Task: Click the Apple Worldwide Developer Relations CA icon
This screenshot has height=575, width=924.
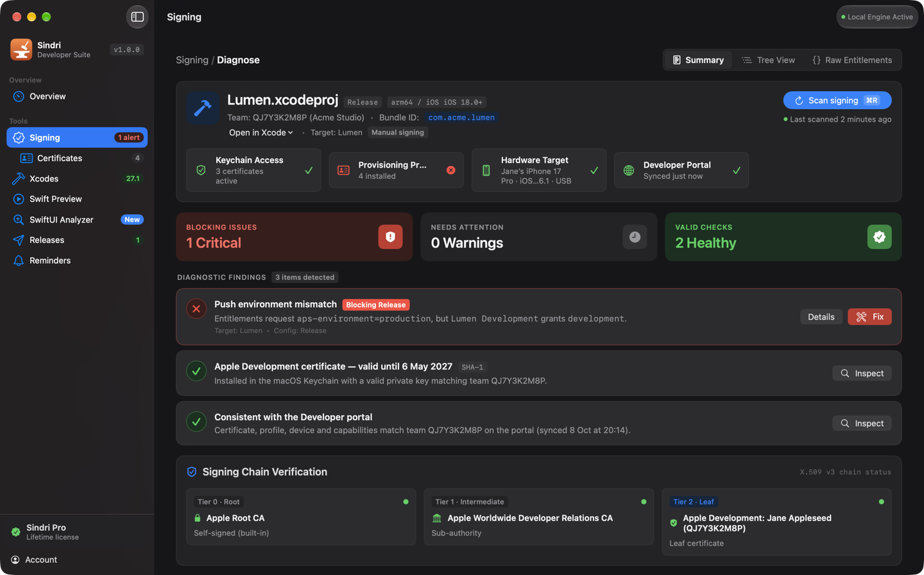Action: tap(437, 518)
